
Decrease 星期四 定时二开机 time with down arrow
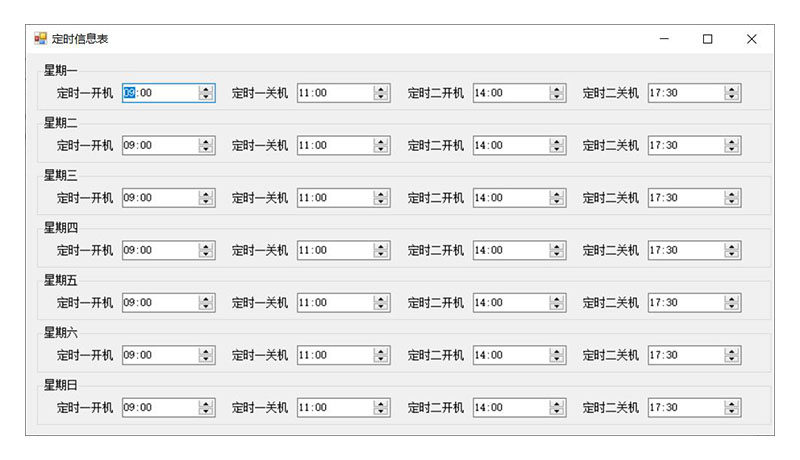coord(557,254)
